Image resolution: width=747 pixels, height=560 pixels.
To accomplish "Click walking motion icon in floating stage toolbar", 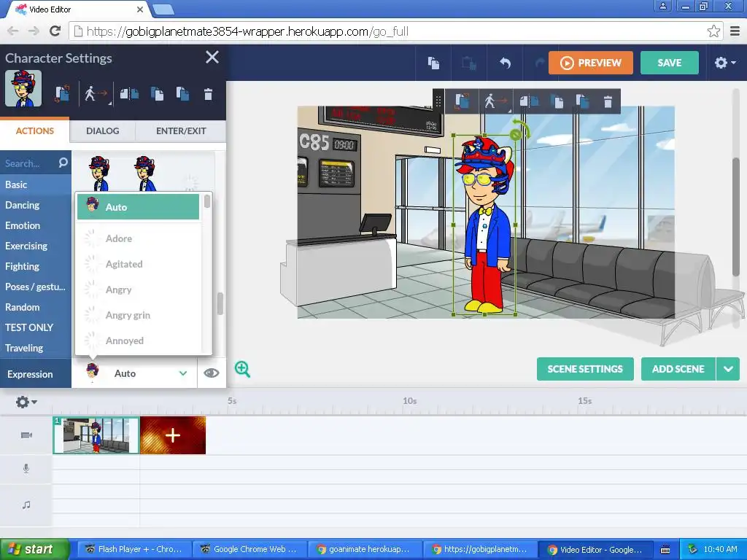I will point(495,101).
